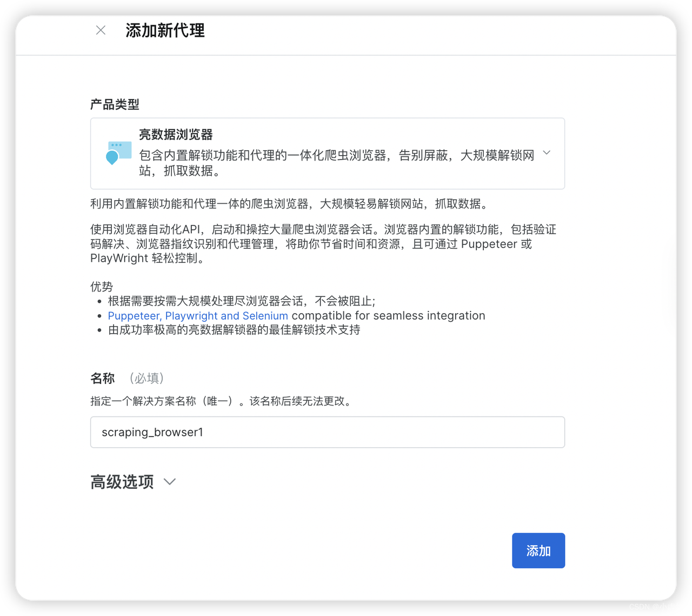Click the (必填) required marker
Viewport: 692px width, 616px height.
pyautogui.click(x=147, y=379)
